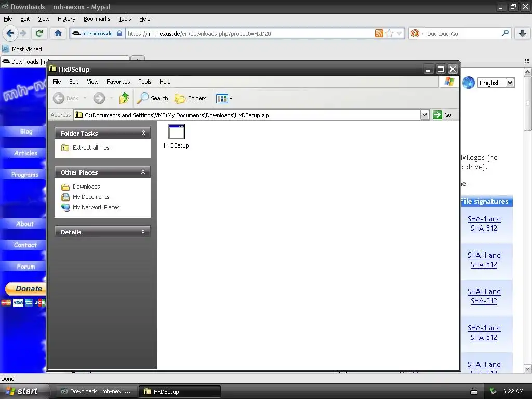Click About in website sidebar
Screen dimensions: 532x399
tap(25, 224)
